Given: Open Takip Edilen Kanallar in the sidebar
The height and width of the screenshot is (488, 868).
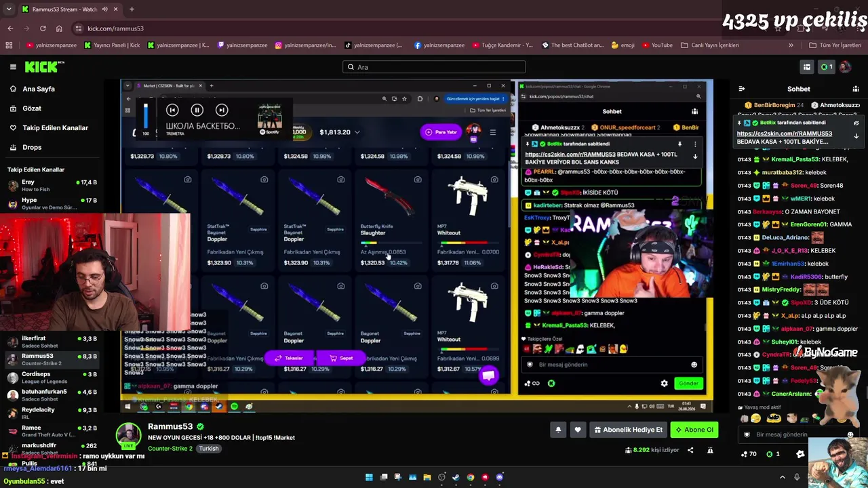Looking at the screenshot, I should click(x=56, y=127).
